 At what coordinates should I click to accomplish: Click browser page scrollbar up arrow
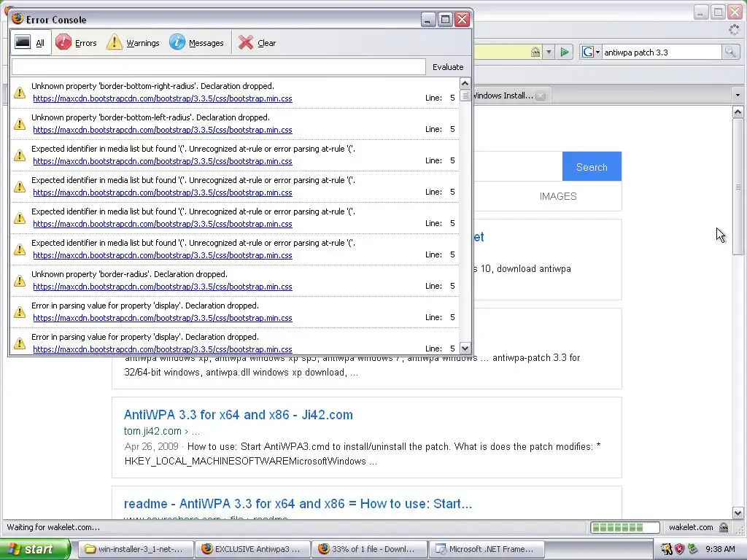coord(738,112)
